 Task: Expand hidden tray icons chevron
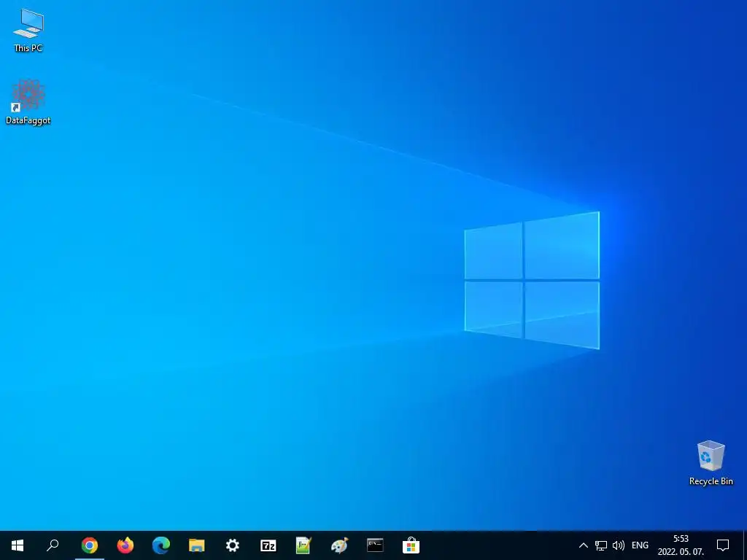tap(583, 545)
